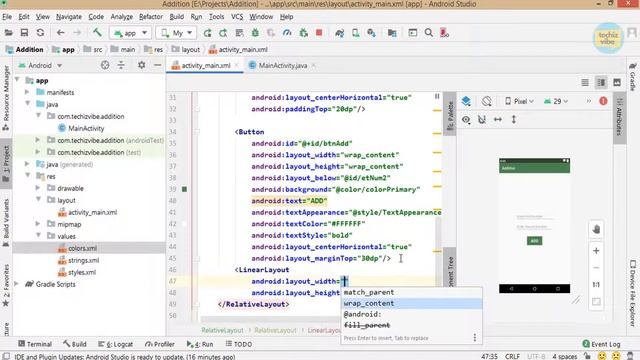Click the Sync refresh toolbar icon
This screenshot has width=640, height=360.
[40, 33]
